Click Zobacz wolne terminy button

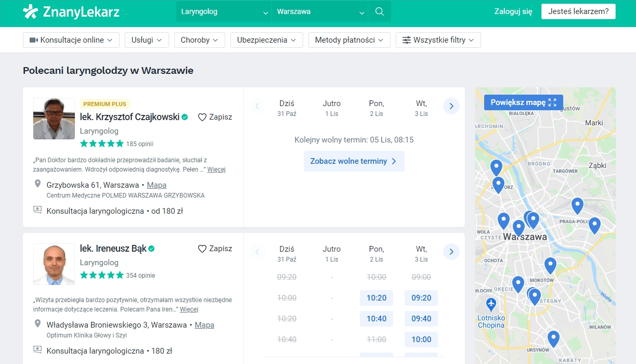click(354, 161)
